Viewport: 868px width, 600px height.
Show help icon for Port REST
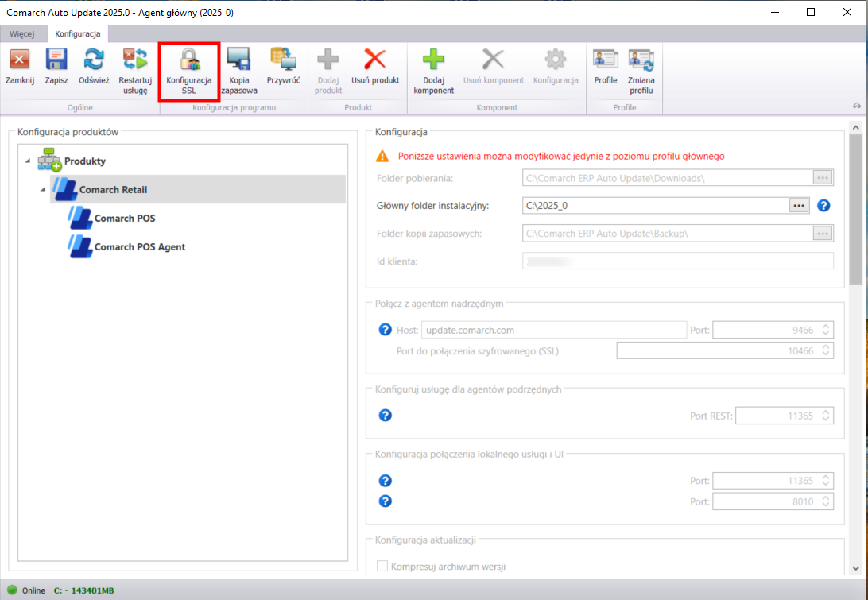[x=386, y=415]
